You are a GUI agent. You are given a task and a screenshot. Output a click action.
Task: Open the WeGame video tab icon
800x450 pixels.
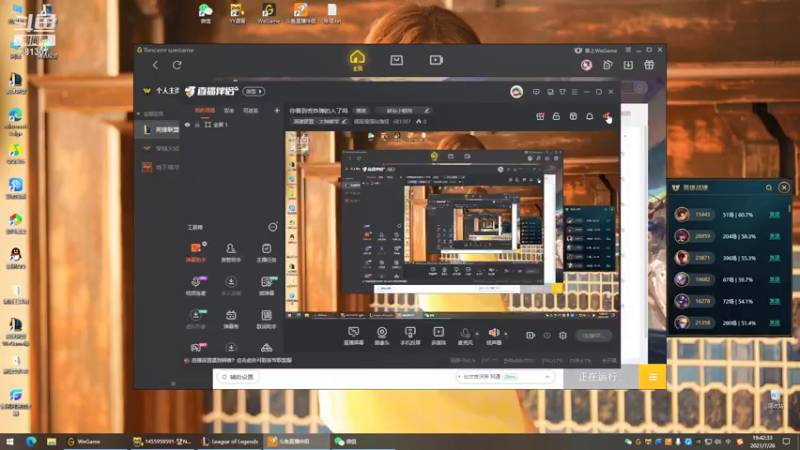click(x=436, y=60)
